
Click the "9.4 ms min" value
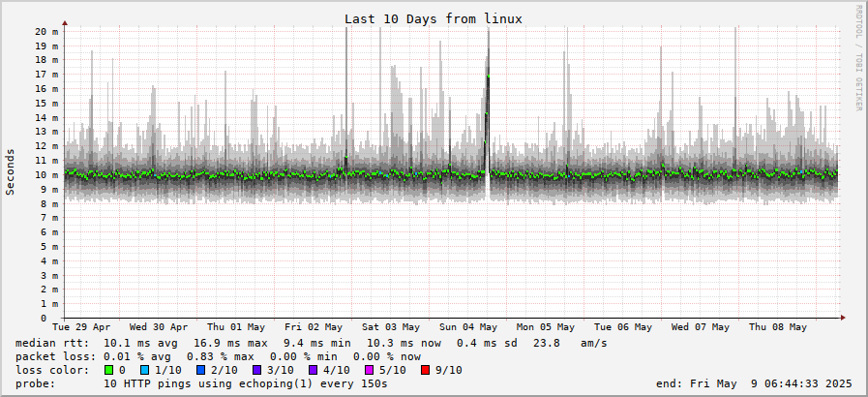point(316,344)
